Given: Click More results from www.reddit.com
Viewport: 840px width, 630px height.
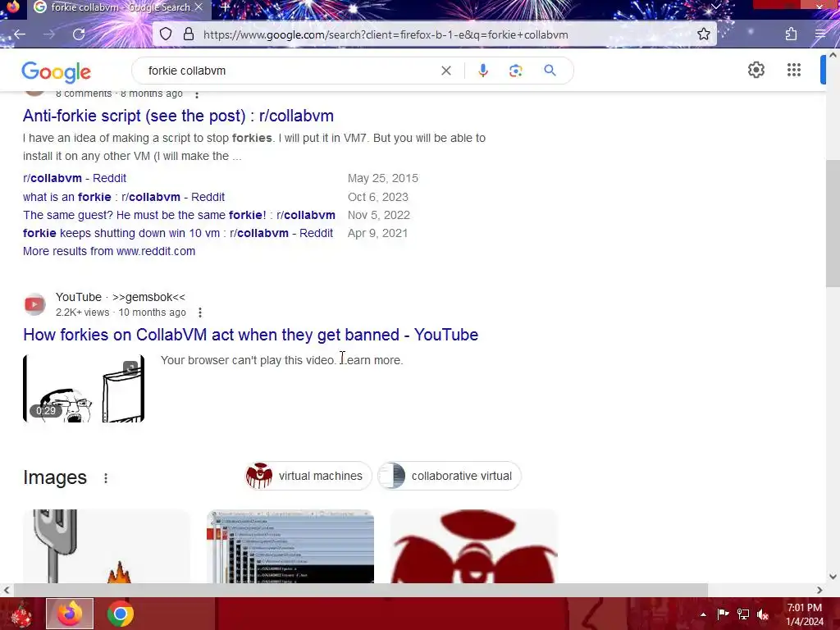Looking at the screenshot, I should (x=109, y=251).
